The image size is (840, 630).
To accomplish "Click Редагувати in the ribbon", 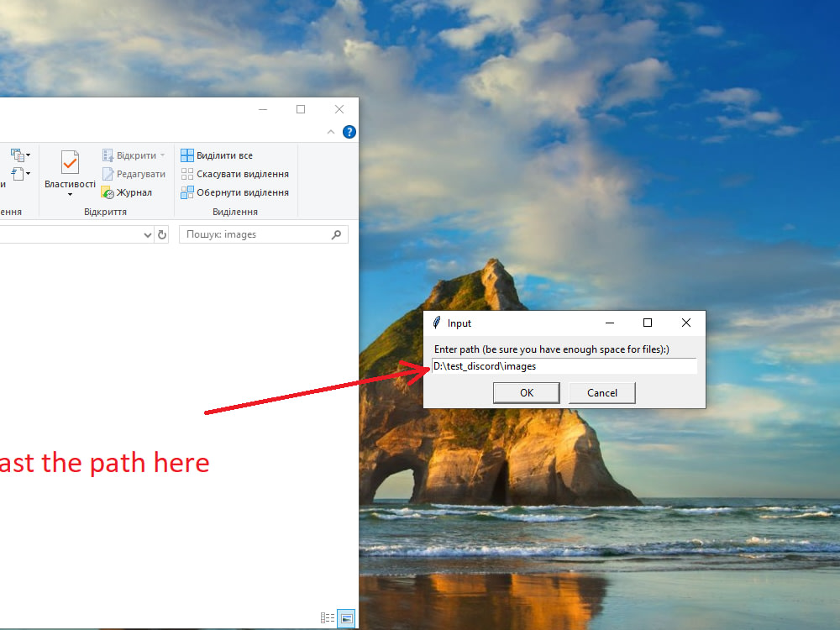I will [x=134, y=174].
